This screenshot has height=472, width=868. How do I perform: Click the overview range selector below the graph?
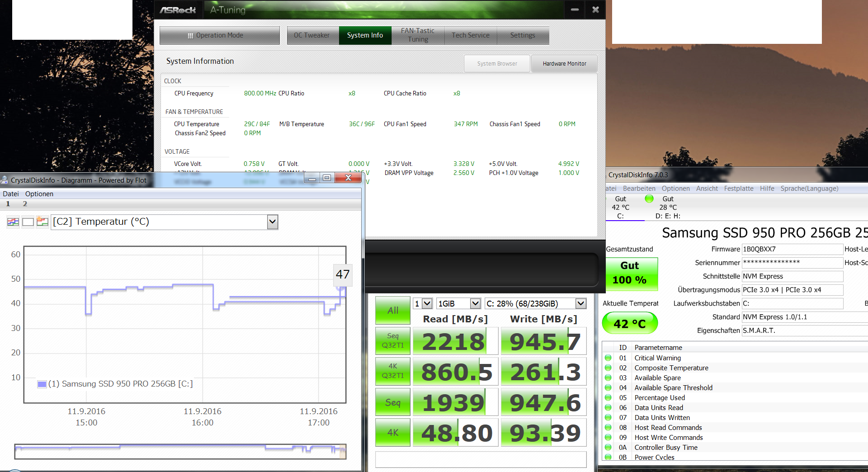(180, 451)
